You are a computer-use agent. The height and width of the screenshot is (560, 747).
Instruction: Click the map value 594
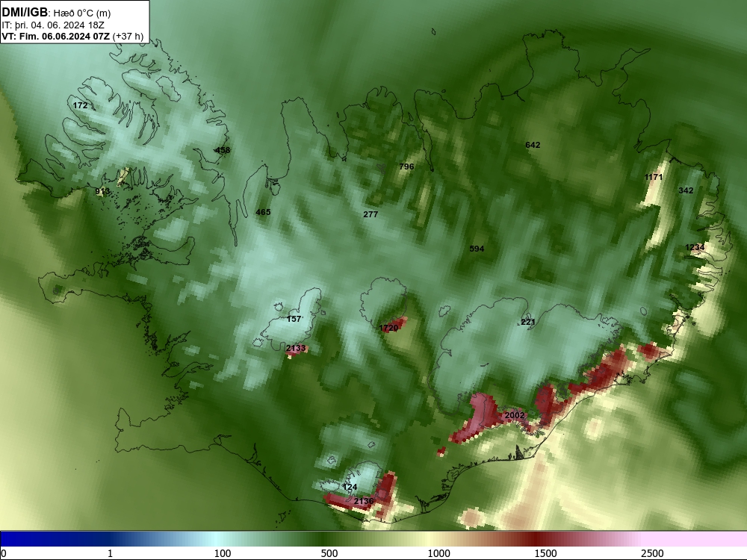pyautogui.click(x=477, y=249)
